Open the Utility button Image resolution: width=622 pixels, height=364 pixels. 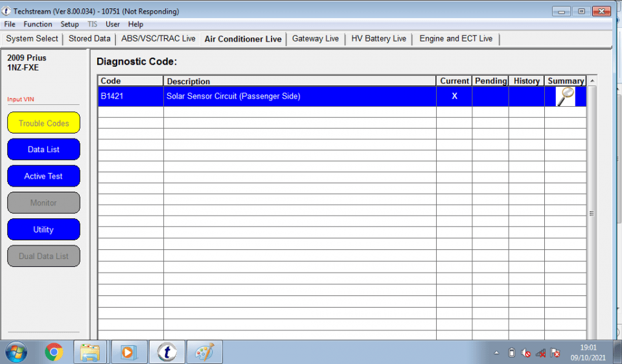point(43,229)
